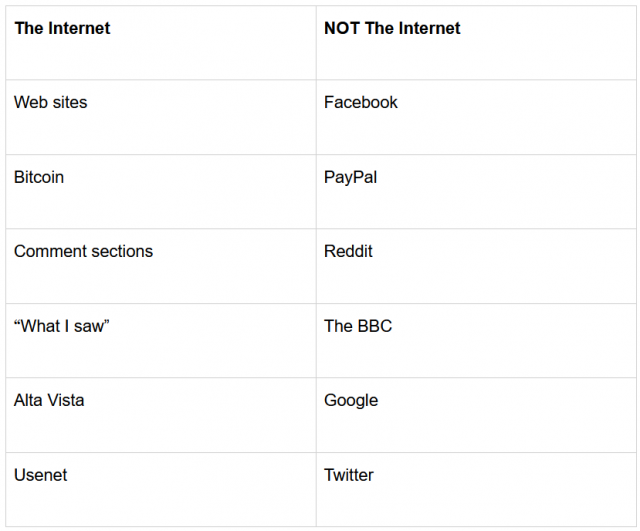Select the "Reddit" cell
The image size is (640, 531).
(x=348, y=251)
